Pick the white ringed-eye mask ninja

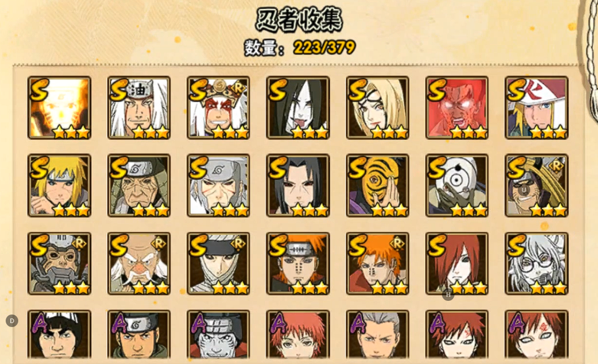point(457,185)
